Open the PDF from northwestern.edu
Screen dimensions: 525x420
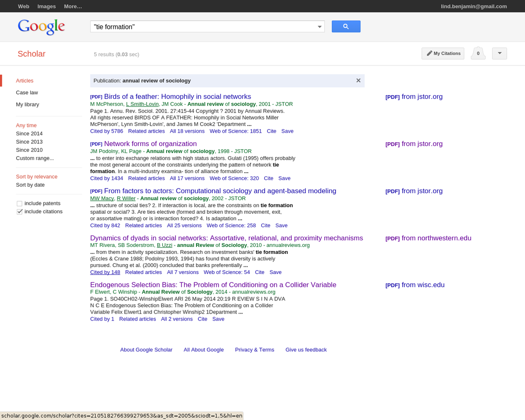[428, 238]
